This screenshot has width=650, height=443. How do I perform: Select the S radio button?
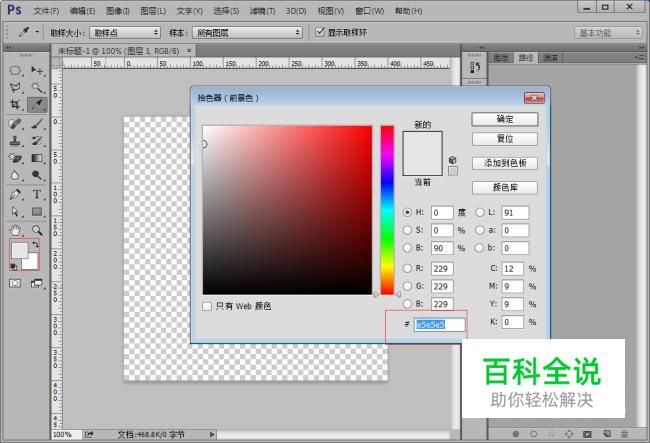pos(407,230)
